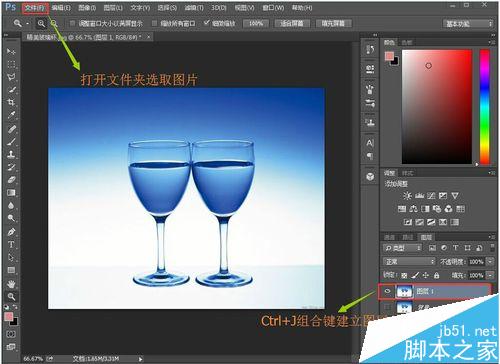Select the Horizontal Type tool
This screenshot has height=364, width=500.
11,244
